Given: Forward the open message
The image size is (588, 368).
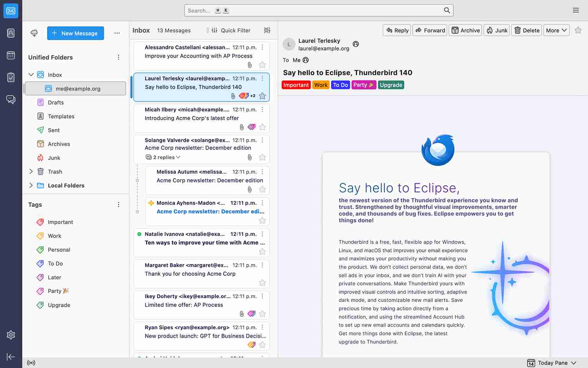Looking at the screenshot, I should [430, 30].
